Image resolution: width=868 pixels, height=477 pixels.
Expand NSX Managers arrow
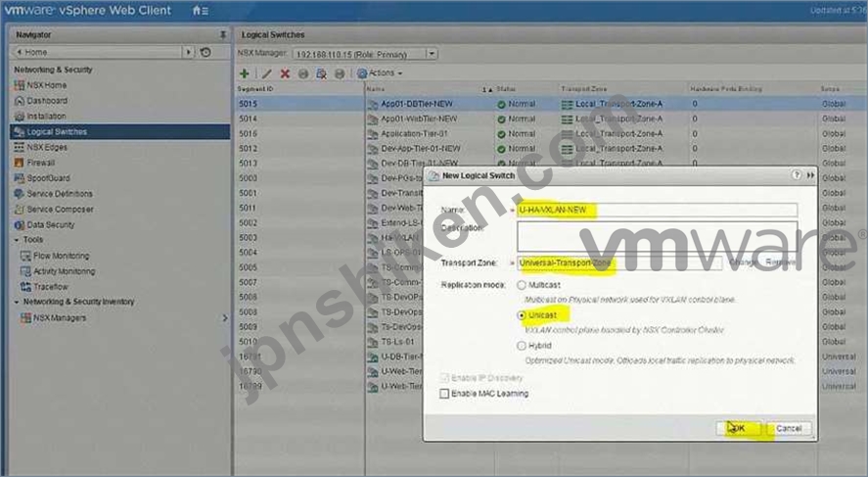pyautogui.click(x=225, y=318)
